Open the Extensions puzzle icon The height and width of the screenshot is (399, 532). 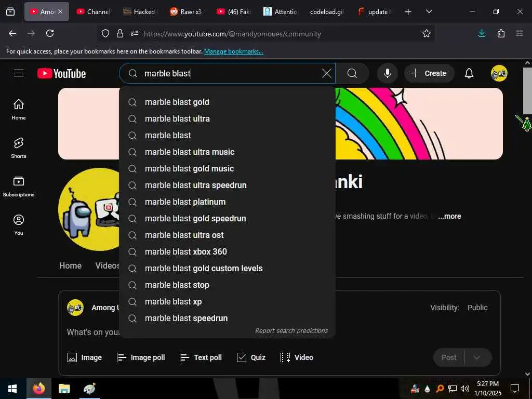[x=501, y=33]
